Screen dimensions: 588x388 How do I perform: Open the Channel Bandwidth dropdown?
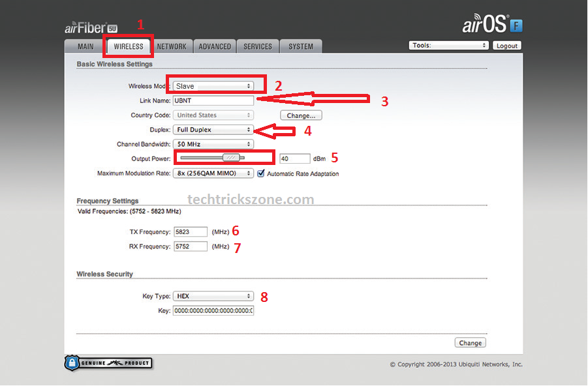(x=213, y=144)
